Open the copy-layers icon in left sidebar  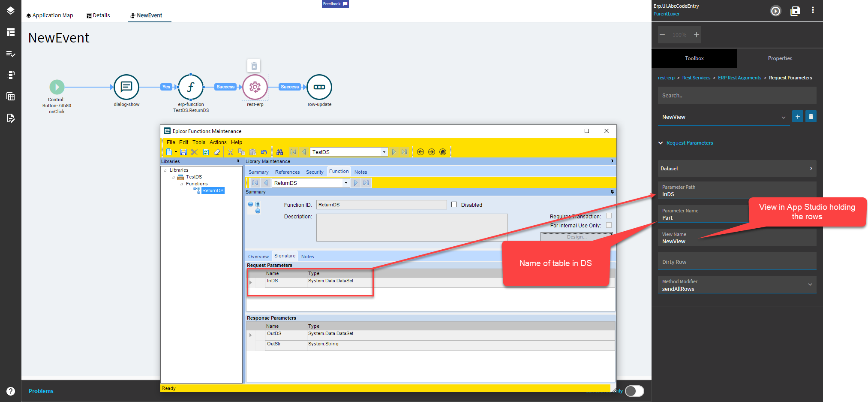11,75
